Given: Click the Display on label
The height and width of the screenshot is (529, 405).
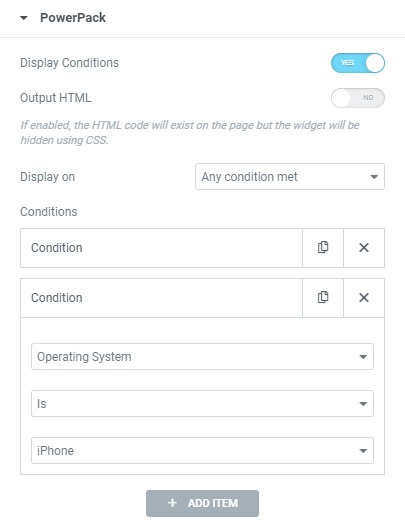Looking at the screenshot, I should tap(48, 177).
